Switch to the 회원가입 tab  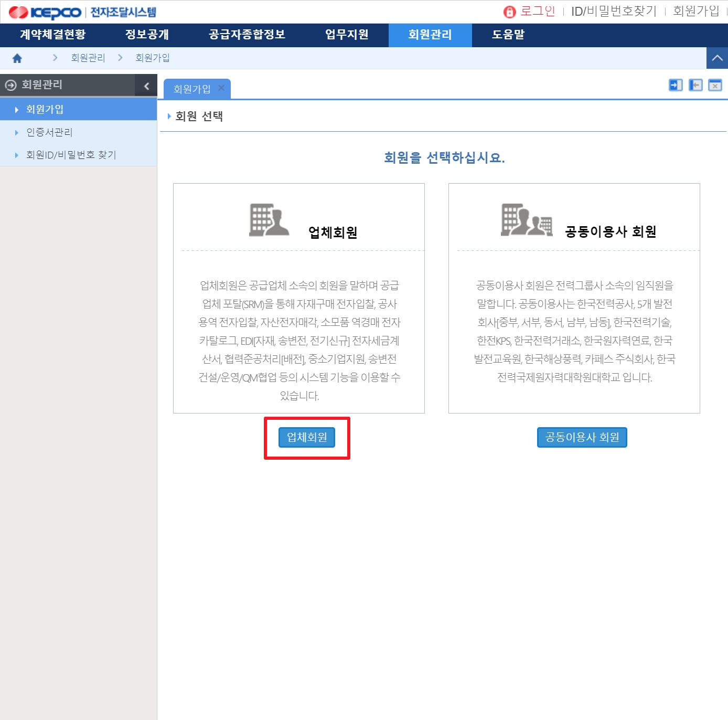click(x=191, y=88)
